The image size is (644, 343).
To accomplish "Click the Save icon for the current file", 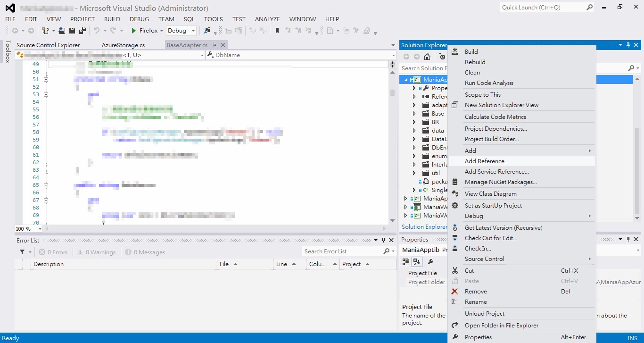I will point(71,30).
